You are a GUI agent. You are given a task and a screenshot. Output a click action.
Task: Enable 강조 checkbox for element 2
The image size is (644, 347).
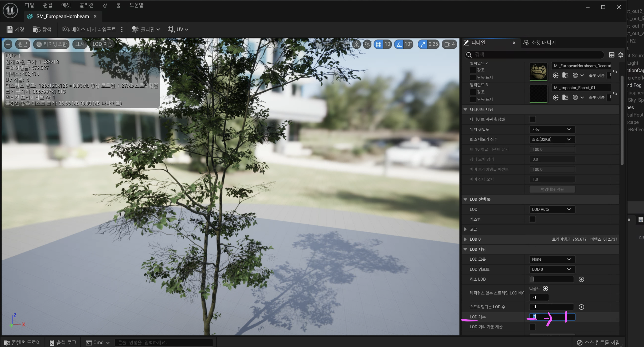tap(473, 70)
